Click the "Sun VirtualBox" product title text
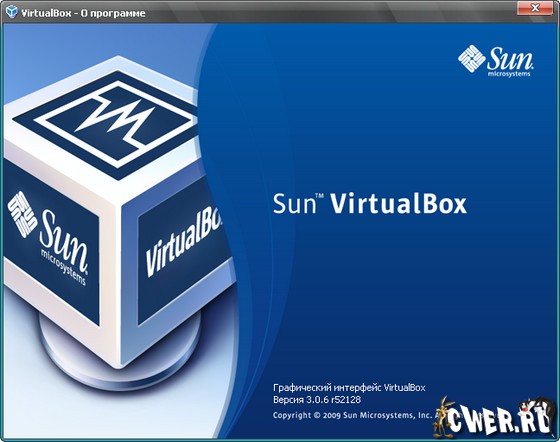 [x=370, y=204]
